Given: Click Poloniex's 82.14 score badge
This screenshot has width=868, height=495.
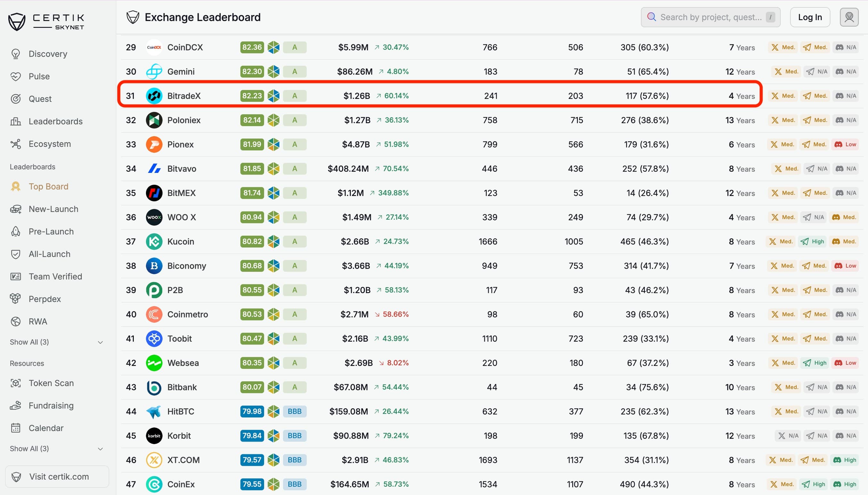Looking at the screenshot, I should 252,120.
